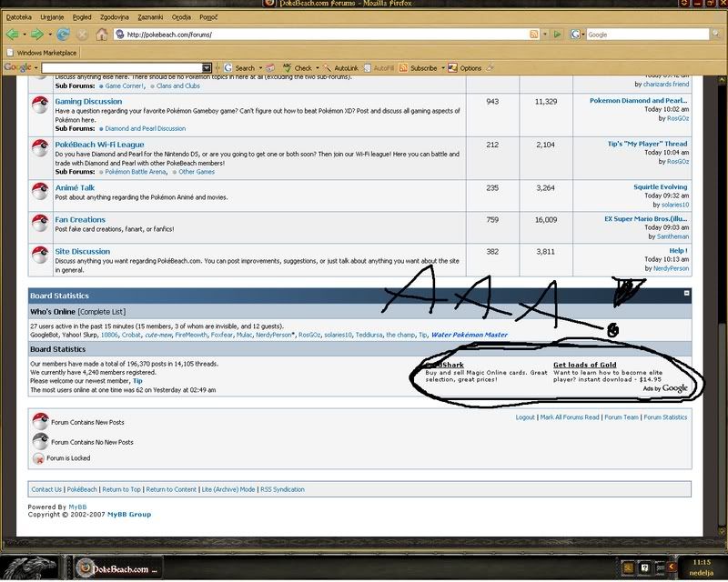Open the Fan Creations forum

point(80,219)
